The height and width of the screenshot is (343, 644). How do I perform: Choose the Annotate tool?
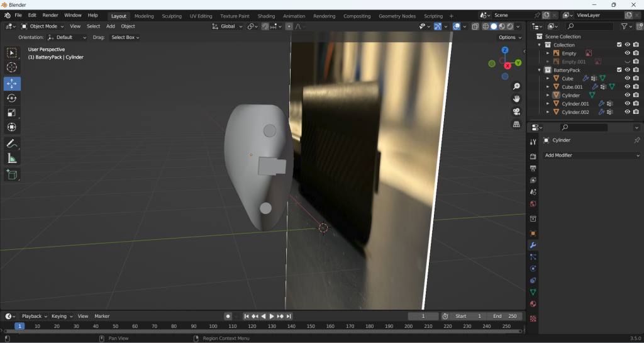12,144
